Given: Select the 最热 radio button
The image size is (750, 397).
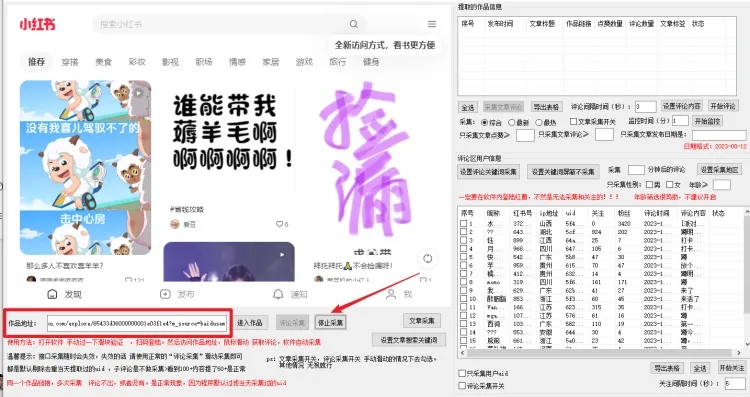Looking at the screenshot, I should pos(539,122).
